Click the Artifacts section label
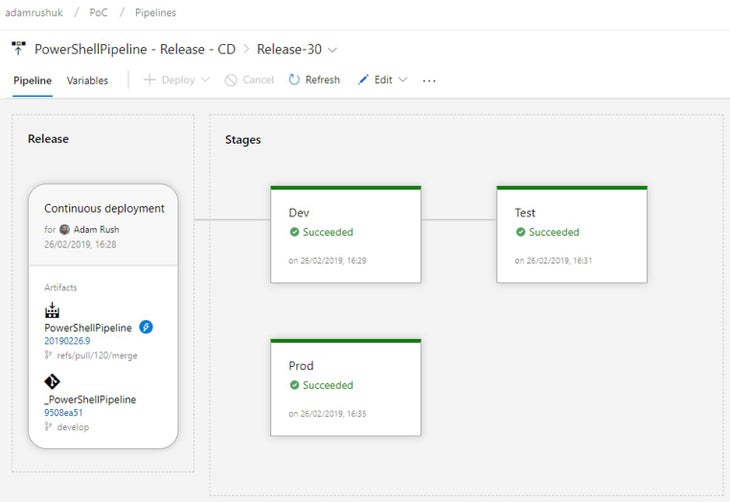Screen dimensions: 730x502 click(x=61, y=288)
